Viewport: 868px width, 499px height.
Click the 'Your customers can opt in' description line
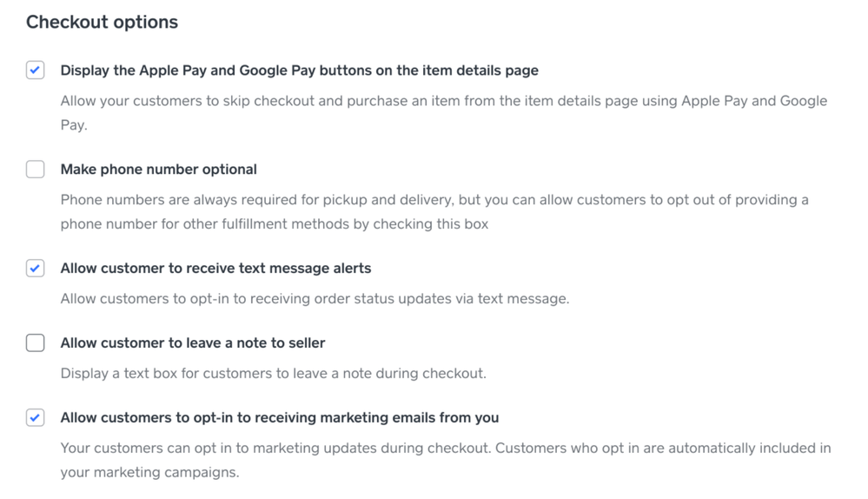(445, 449)
